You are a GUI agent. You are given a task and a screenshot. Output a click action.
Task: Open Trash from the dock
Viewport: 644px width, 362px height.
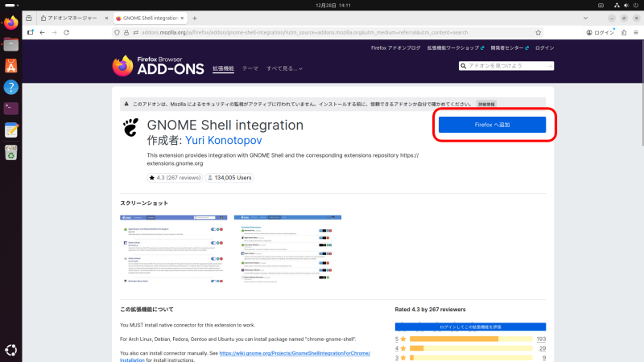tap(11, 152)
